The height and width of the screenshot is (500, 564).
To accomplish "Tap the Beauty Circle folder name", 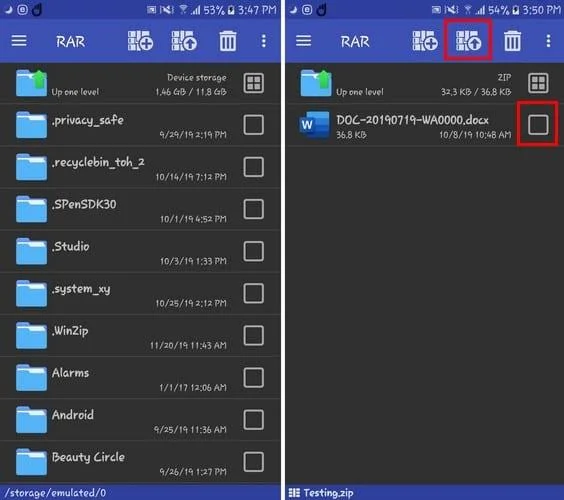I will tap(88, 457).
